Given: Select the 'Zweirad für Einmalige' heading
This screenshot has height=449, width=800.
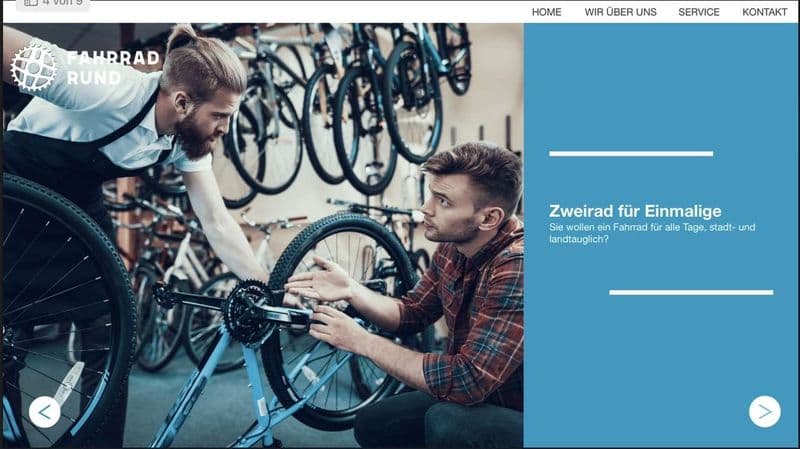Looking at the screenshot, I should pos(635,211).
